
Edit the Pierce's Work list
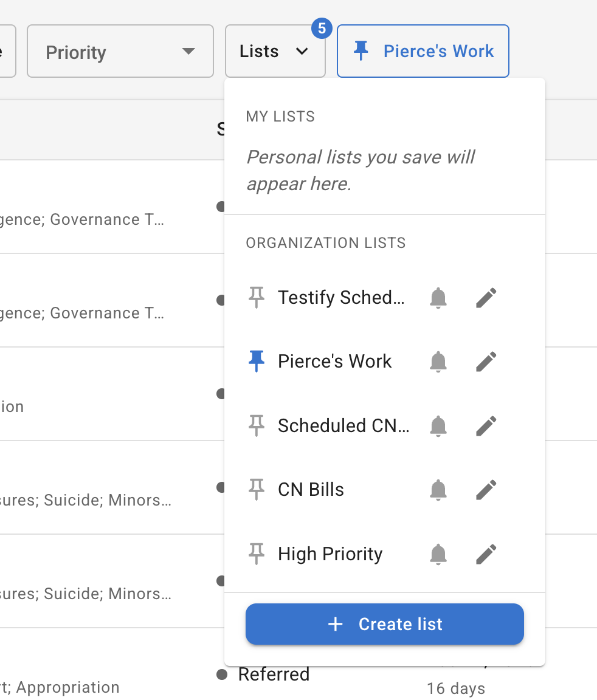coord(486,361)
